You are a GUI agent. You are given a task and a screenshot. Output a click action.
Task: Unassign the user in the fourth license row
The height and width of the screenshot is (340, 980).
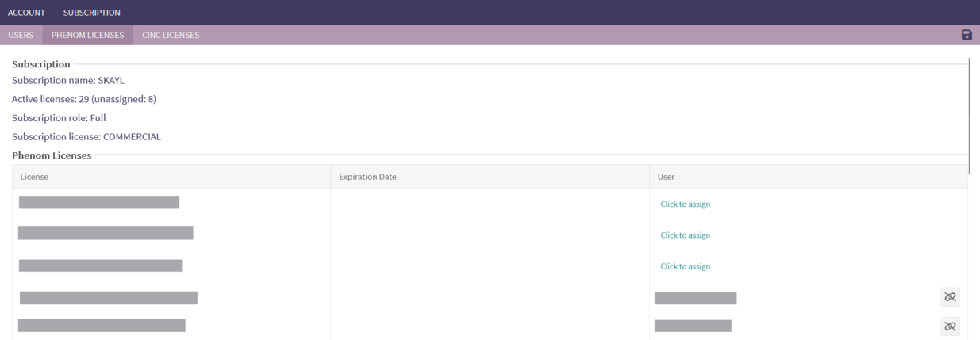click(949, 297)
